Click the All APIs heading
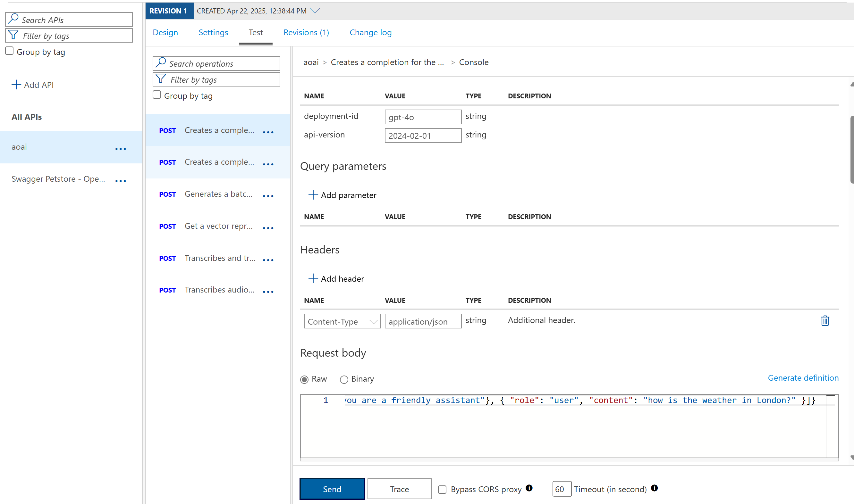854x504 pixels. 27,117
